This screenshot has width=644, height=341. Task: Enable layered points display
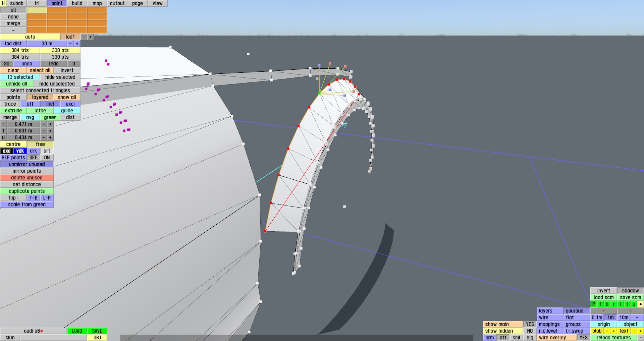point(40,97)
